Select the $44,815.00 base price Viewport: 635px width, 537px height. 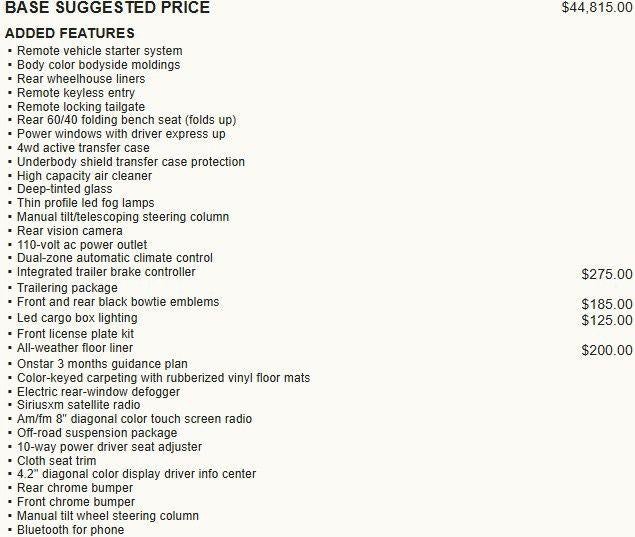click(x=597, y=7)
